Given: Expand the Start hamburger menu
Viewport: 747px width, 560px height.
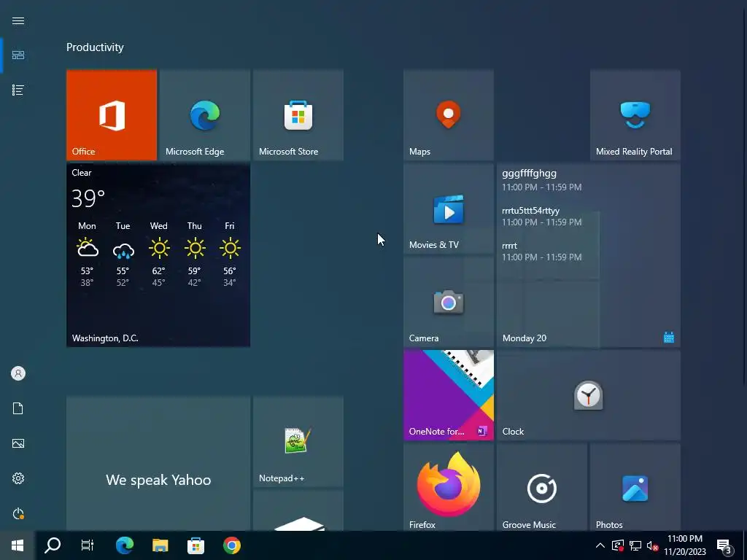Looking at the screenshot, I should click(18, 21).
